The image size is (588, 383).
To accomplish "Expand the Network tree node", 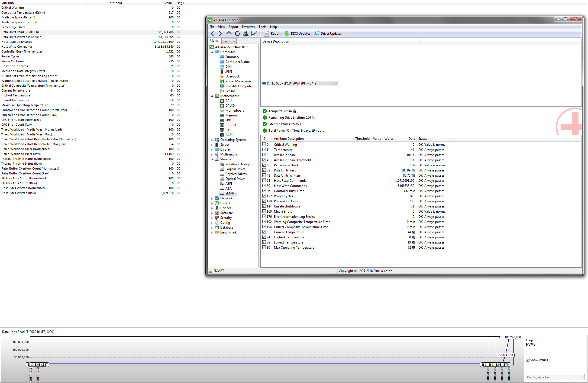I will [x=212, y=199].
